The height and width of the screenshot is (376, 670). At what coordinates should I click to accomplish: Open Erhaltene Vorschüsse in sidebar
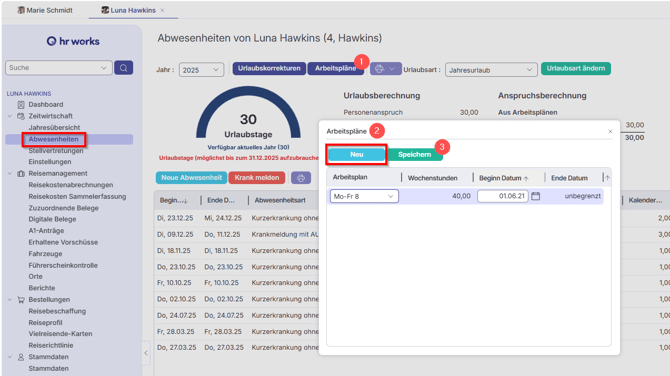pos(63,242)
